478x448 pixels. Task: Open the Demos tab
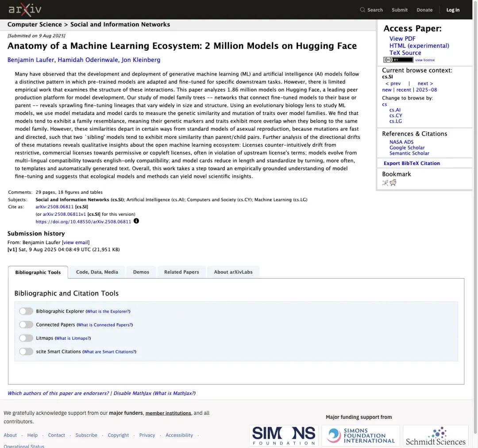pyautogui.click(x=141, y=272)
